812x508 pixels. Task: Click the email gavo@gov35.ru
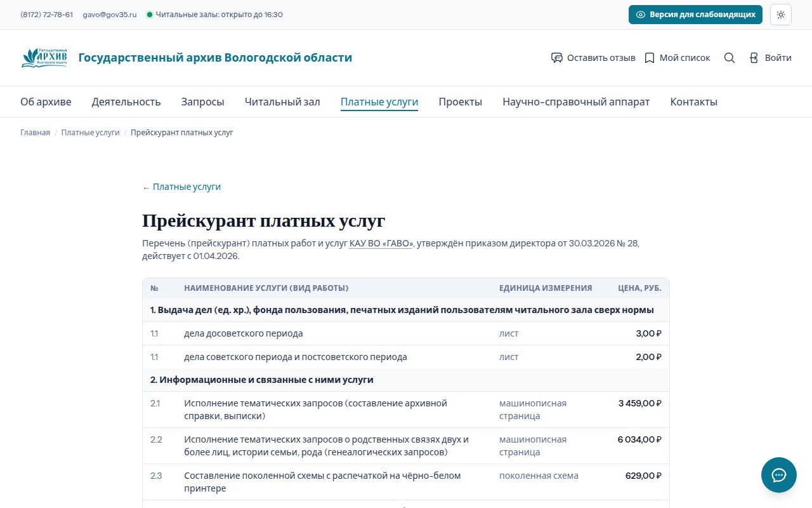110,15
